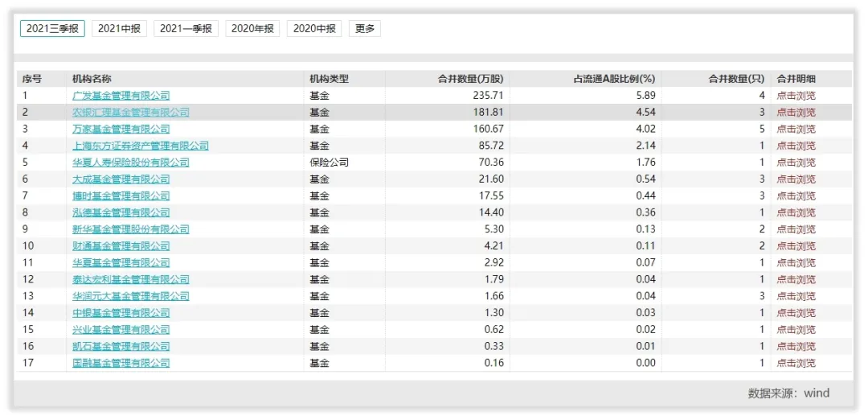This screenshot has width=868, height=420.
Task: Click 点击浏览 in the 国融基金 row
Action: (796, 363)
